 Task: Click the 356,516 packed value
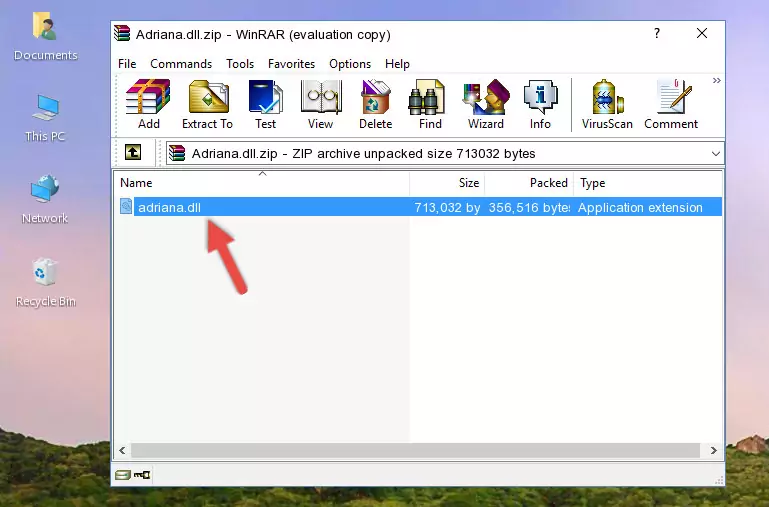529,207
